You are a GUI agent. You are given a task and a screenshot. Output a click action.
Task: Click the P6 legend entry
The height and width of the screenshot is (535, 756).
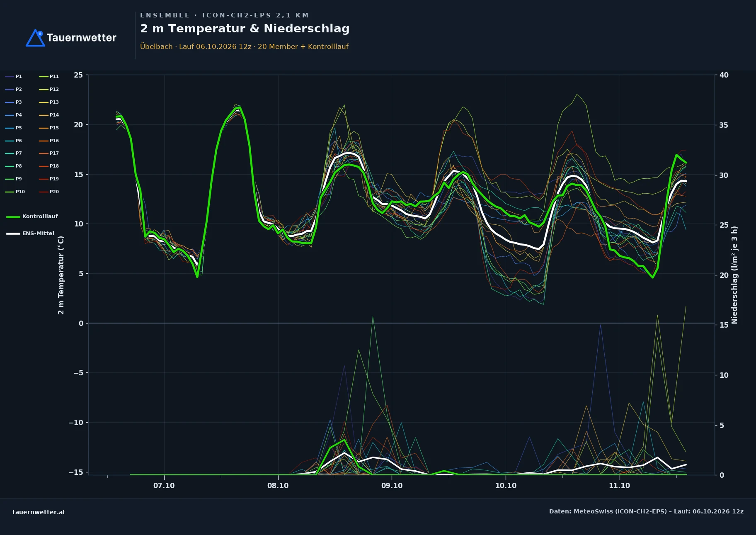pos(14,141)
